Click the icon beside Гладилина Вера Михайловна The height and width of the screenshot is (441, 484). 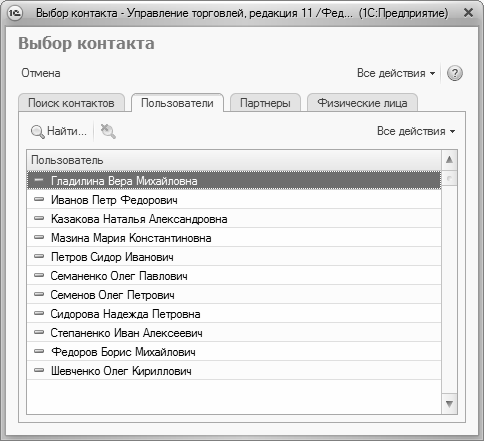[x=39, y=180]
